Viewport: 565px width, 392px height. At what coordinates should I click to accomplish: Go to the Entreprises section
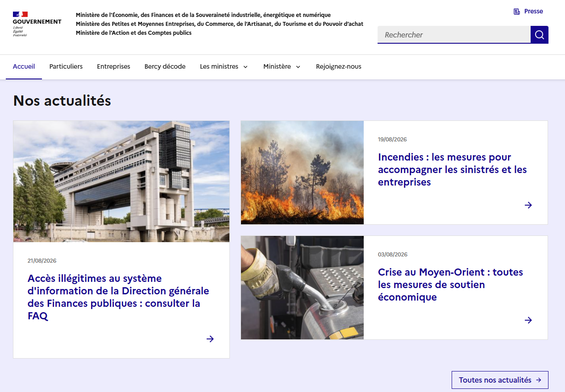(114, 66)
